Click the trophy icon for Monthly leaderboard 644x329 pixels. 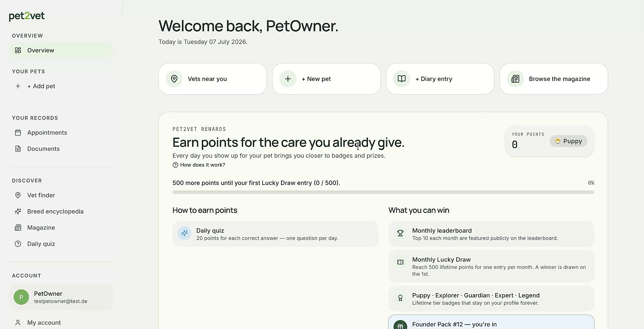coord(400,233)
